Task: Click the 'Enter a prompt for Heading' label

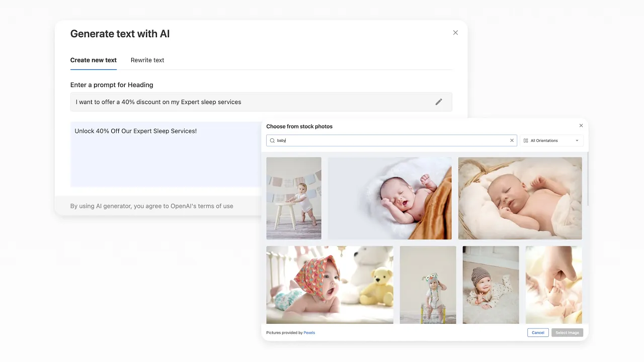Action: (112, 85)
